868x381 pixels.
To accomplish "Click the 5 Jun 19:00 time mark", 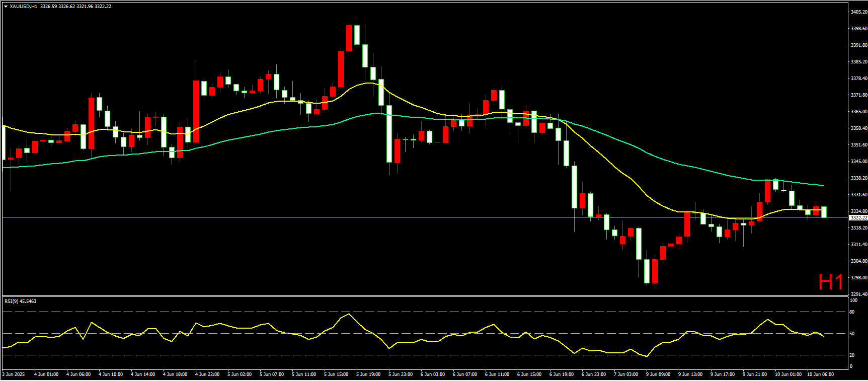I will [x=368, y=374].
